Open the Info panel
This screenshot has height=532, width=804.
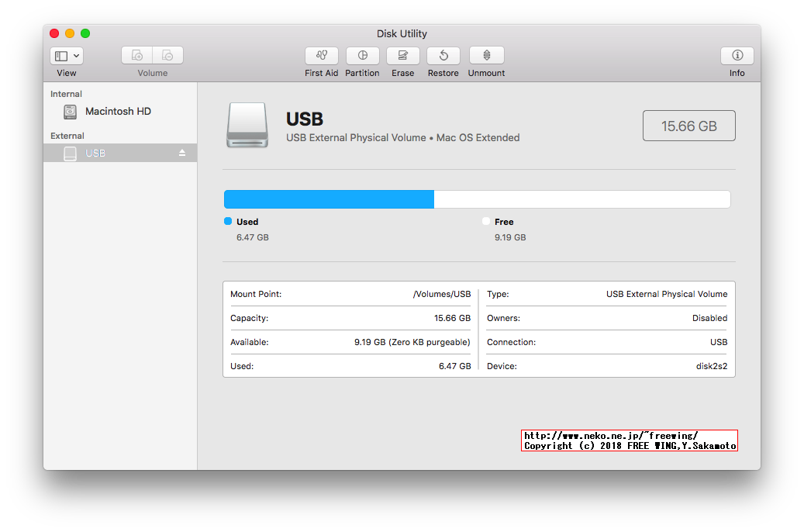(x=737, y=56)
